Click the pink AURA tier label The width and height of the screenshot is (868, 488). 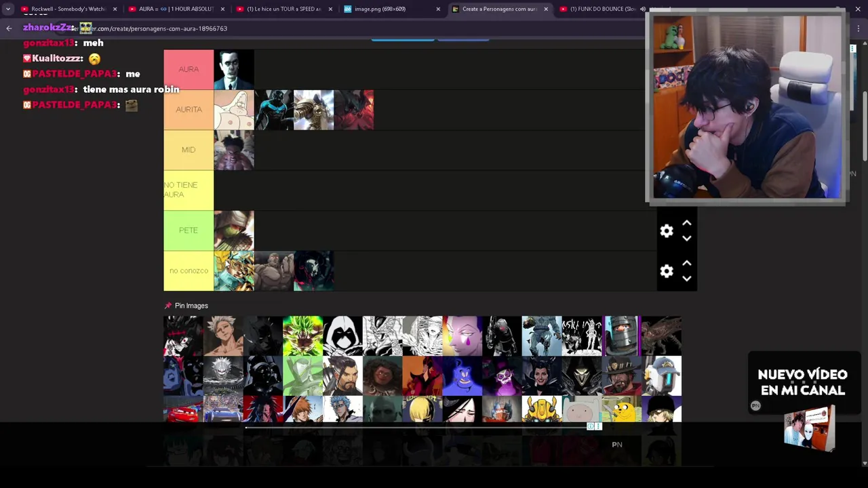pos(189,69)
